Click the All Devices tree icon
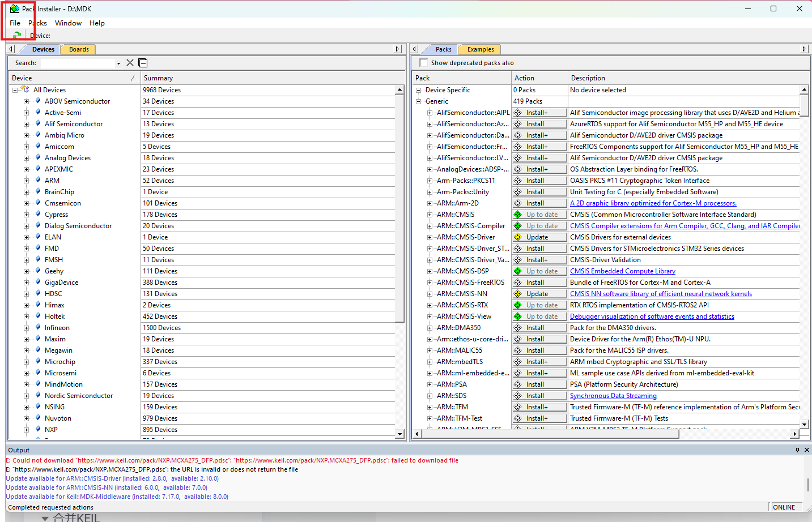This screenshot has width=812, height=522. click(x=25, y=89)
